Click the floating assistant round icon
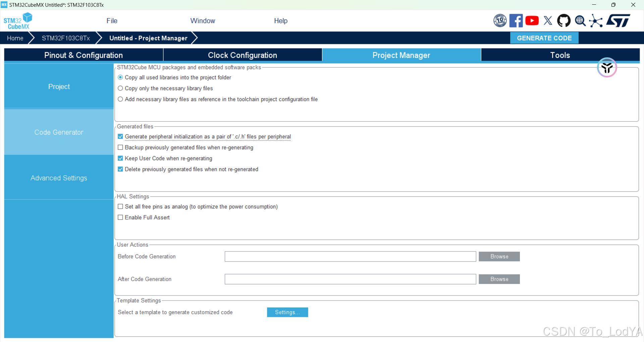Viewport: 644px width, 342px height. pos(607,68)
